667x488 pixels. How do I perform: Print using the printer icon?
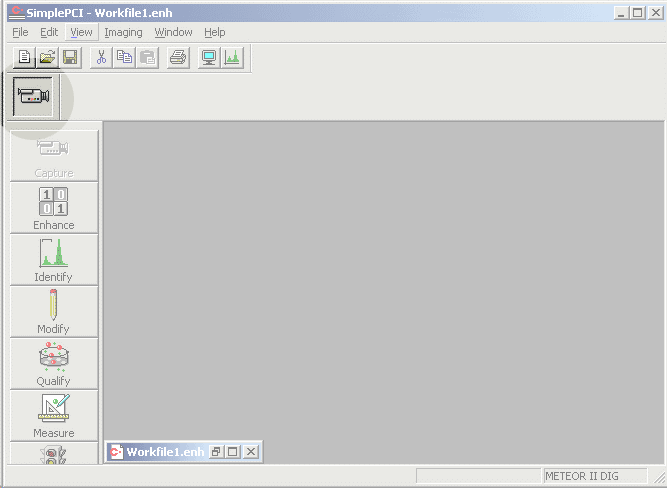pos(178,58)
